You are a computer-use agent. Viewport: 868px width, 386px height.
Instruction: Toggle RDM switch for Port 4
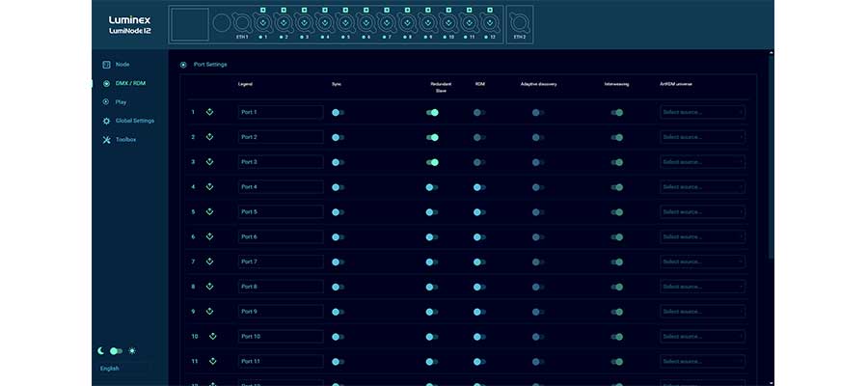point(479,187)
